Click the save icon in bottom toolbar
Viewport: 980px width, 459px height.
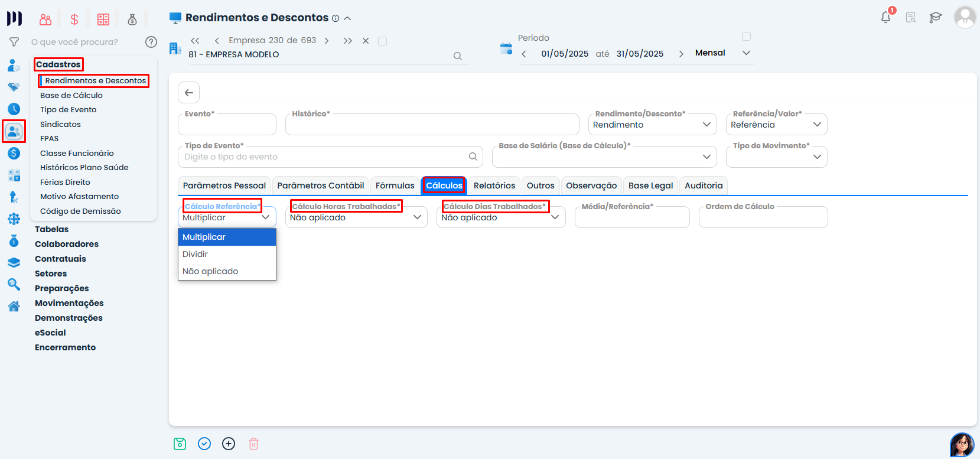(180, 444)
